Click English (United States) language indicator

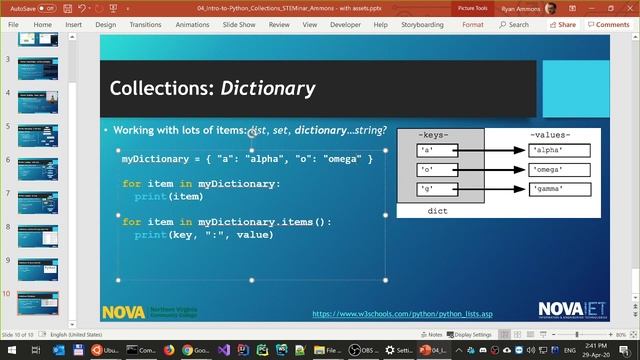(76, 335)
